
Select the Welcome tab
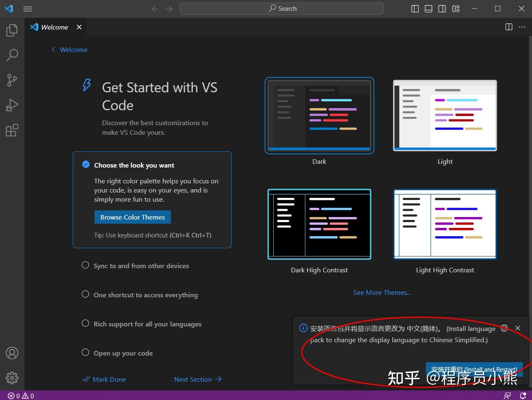click(54, 27)
